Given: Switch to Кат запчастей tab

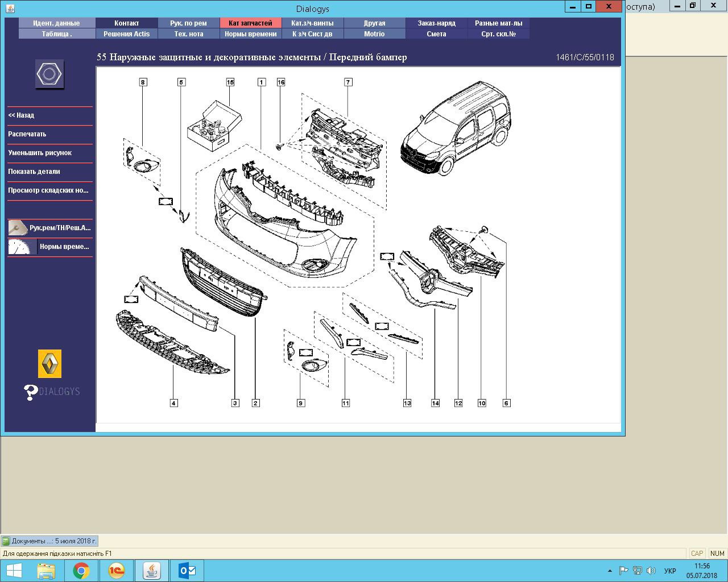Looking at the screenshot, I should tap(250, 23).
